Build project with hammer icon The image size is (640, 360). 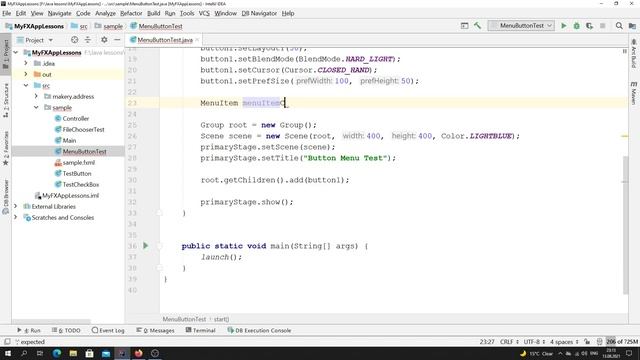click(477, 26)
